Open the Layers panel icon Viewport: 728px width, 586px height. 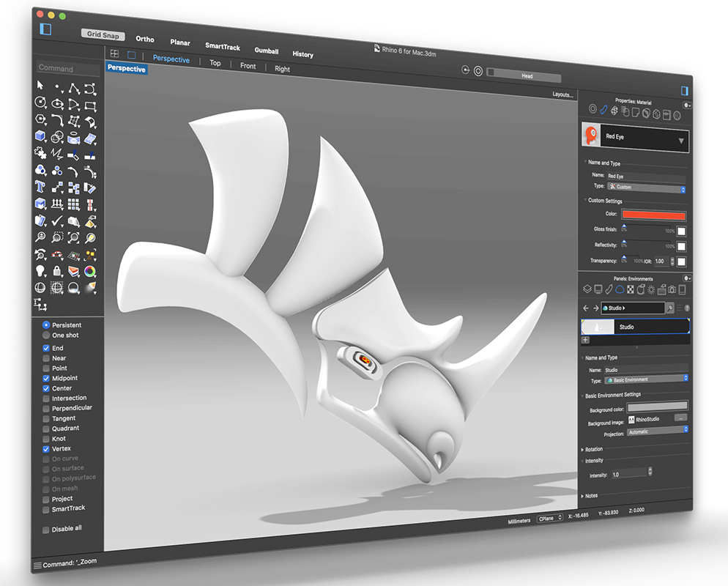pos(586,289)
